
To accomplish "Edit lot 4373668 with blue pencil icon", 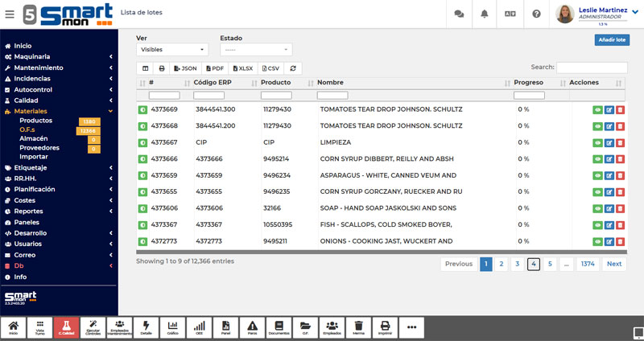I will point(609,125).
